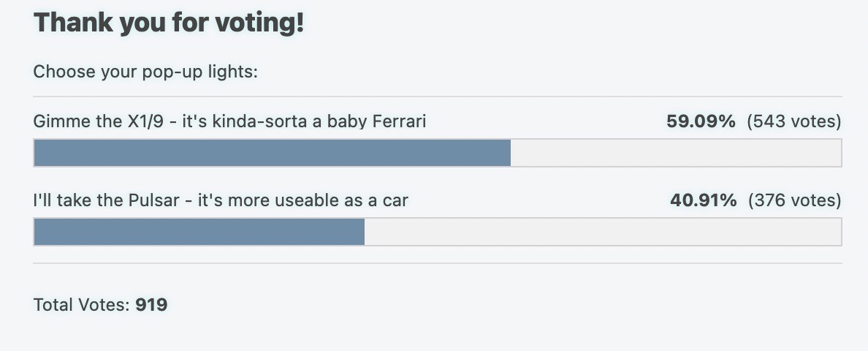Click the "Thank you for voting!" heading
The width and height of the screenshot is (868, 351).
pos(169,23)
